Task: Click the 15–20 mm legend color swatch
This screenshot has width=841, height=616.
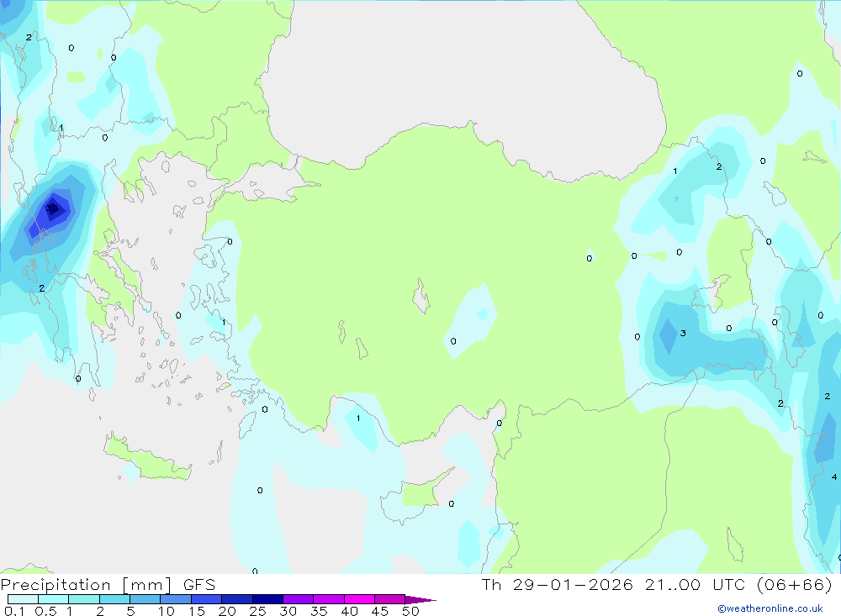Action: point(206,599)
